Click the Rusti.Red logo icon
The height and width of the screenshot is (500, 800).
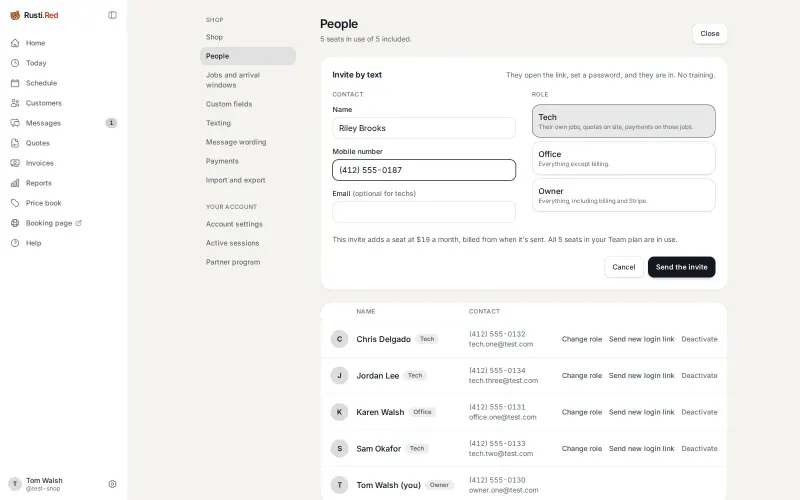(x=15, y=15)
